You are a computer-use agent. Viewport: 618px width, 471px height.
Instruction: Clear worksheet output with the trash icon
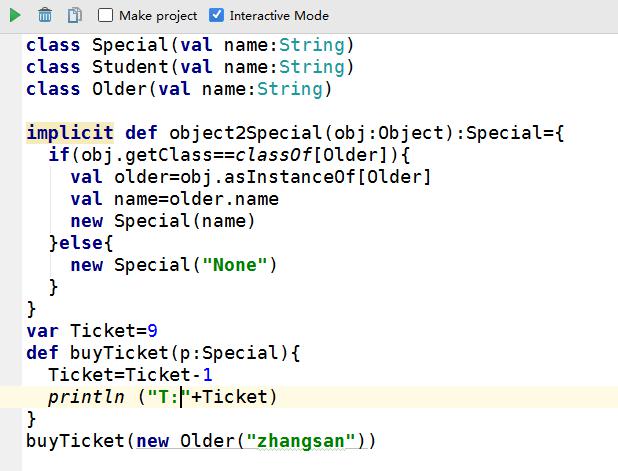45,15
